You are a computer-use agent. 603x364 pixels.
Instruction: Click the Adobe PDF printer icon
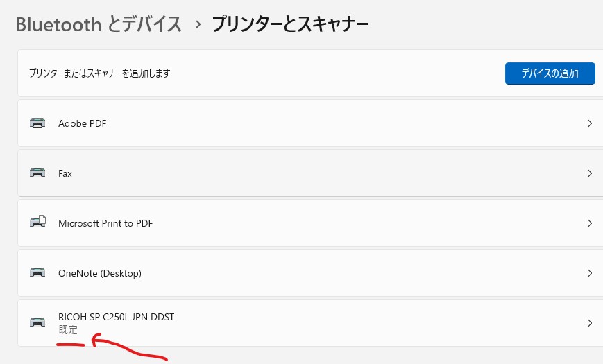[x=37, y=123]
